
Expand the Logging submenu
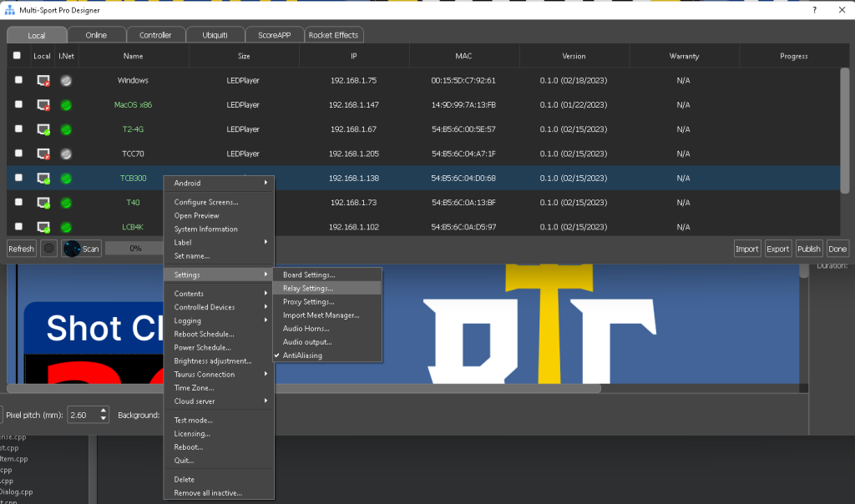(x=219, y=321)
